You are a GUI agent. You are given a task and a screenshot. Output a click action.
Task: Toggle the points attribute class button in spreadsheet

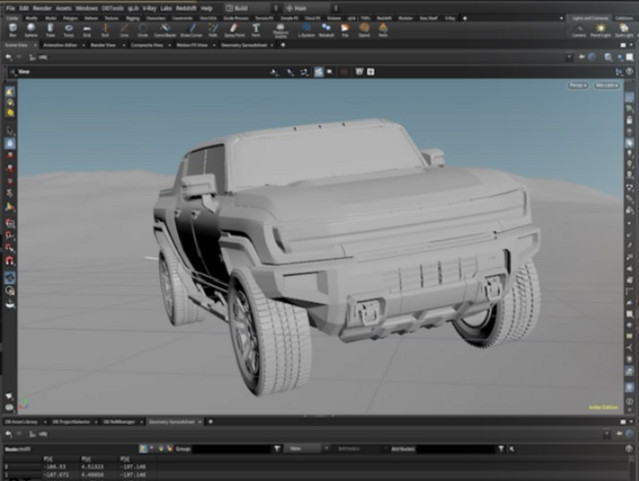pyautogui.click(x=145, y=449)
